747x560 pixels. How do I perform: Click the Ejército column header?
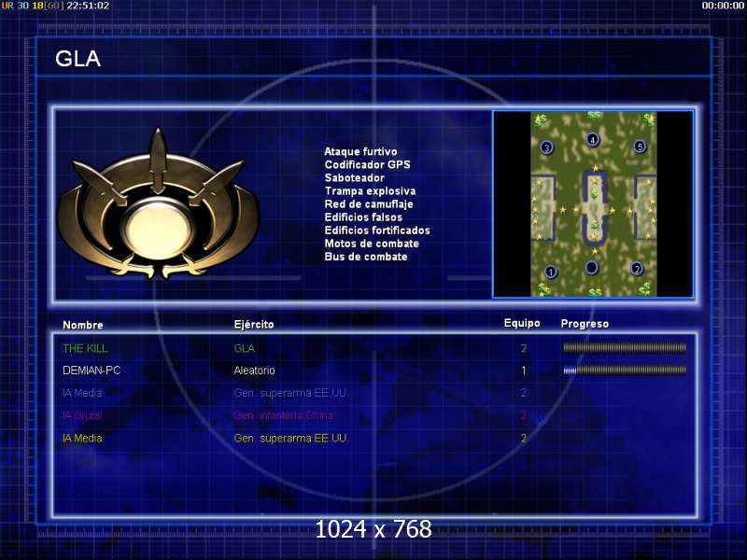pyautogui.click(x=254, y=324)
